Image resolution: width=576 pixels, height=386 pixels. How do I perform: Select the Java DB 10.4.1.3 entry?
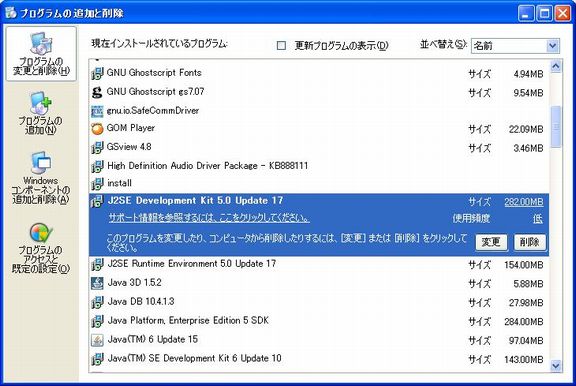click(x=319, y=302)
